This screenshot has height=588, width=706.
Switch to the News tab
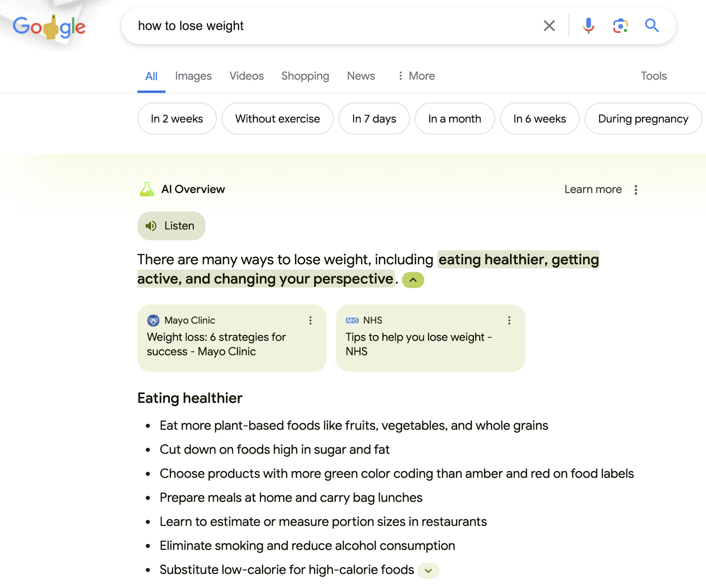361,75
